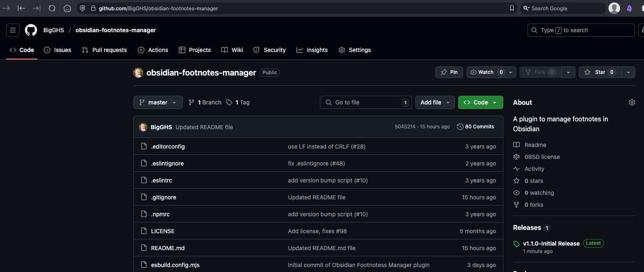
Task: Go to Projects tab
Action: coord(195,50)
